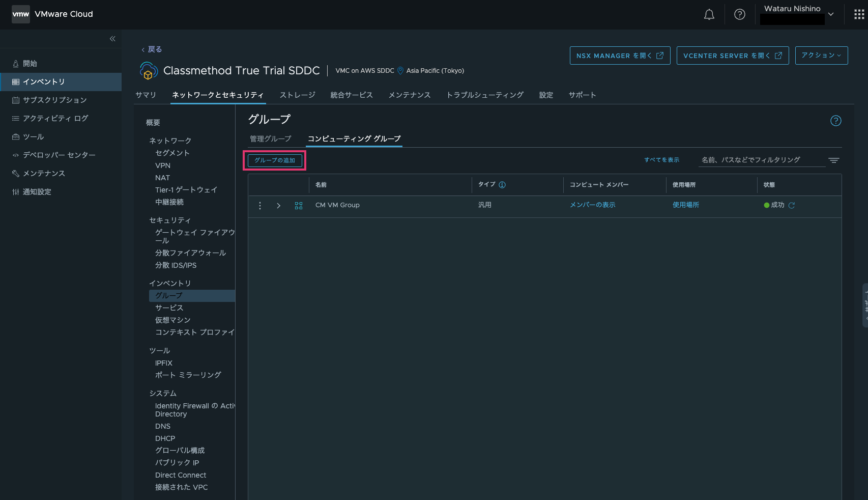Click the related groups diagram icon on CM VM Group
This screenshot has height=500, width=868.
(298, 206)
